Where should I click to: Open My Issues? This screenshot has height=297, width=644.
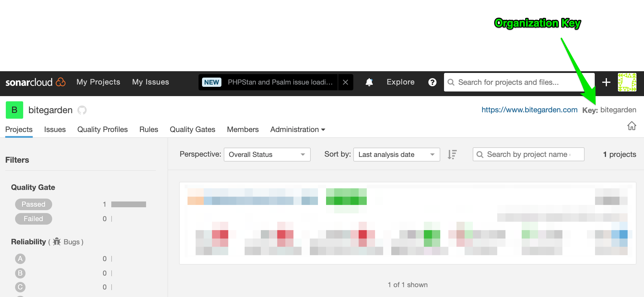pyautogui.click(x=150, y=82)
